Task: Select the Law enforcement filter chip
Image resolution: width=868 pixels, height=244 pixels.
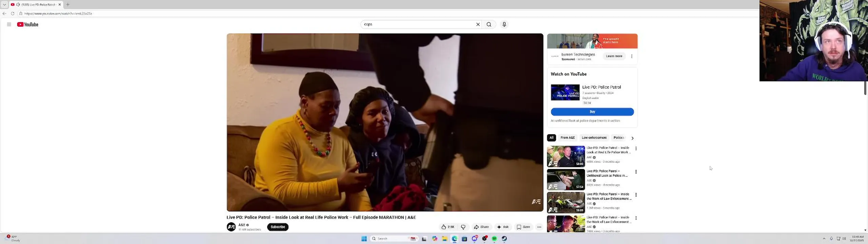Action: [x=594, y=138]
